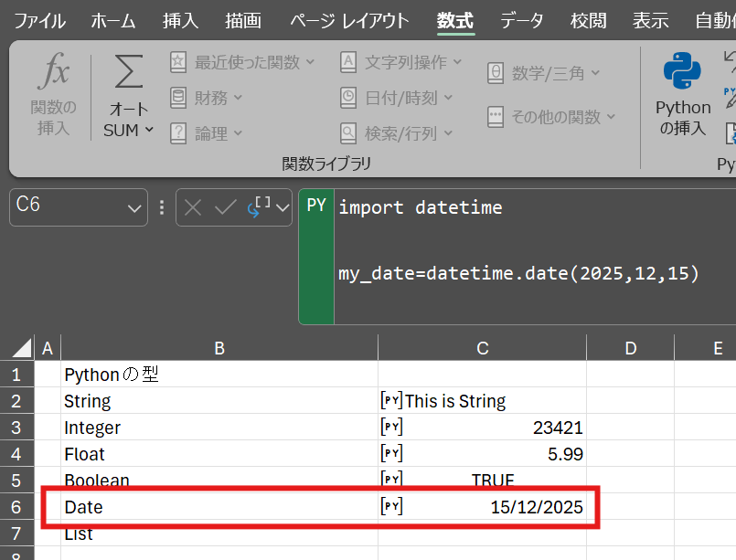Switch to the 表示 tab
Viewport: 736px width, 560px height.
point(650,21)
